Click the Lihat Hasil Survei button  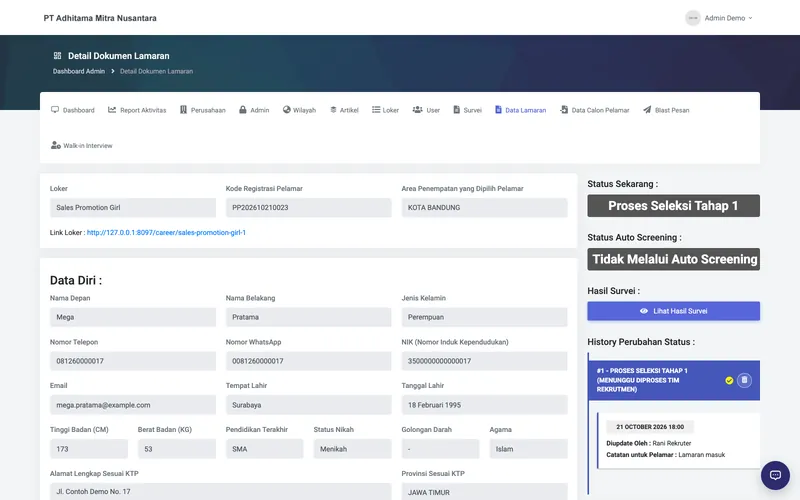click(673, 311)
